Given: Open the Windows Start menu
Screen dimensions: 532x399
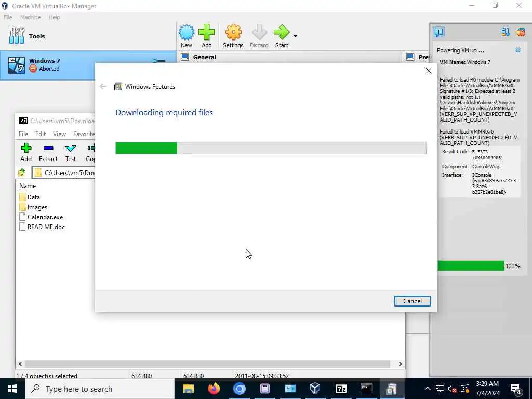Looking at the screenshot, I should (x=12, y=389).
